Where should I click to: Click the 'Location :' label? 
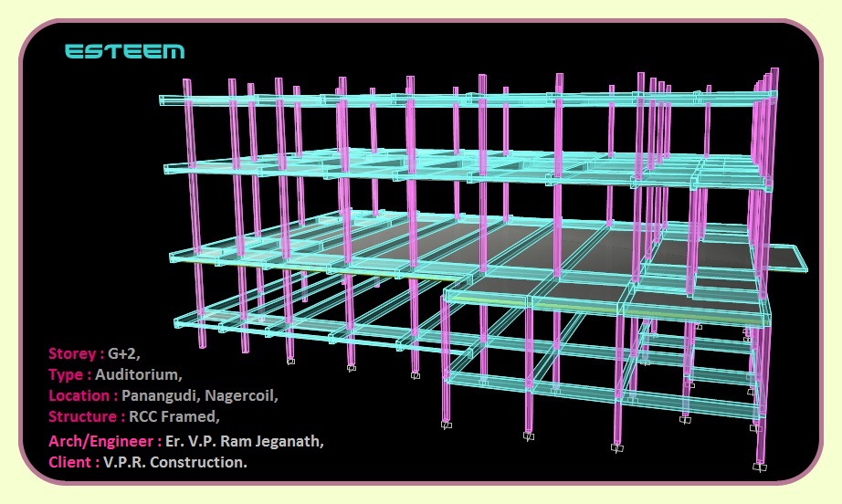(x=83, y=395)
